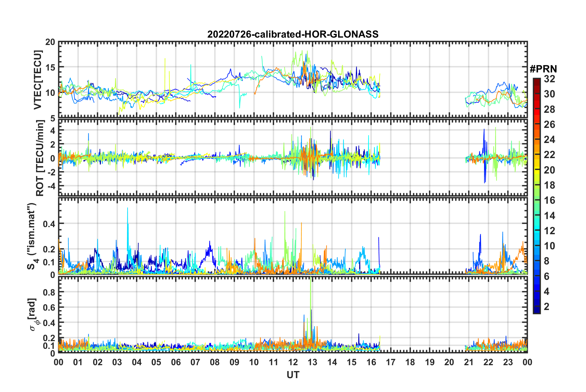This screenshot has height=392, width=586.
Task: Click the UT x-axis label
Action: (293, 375)
